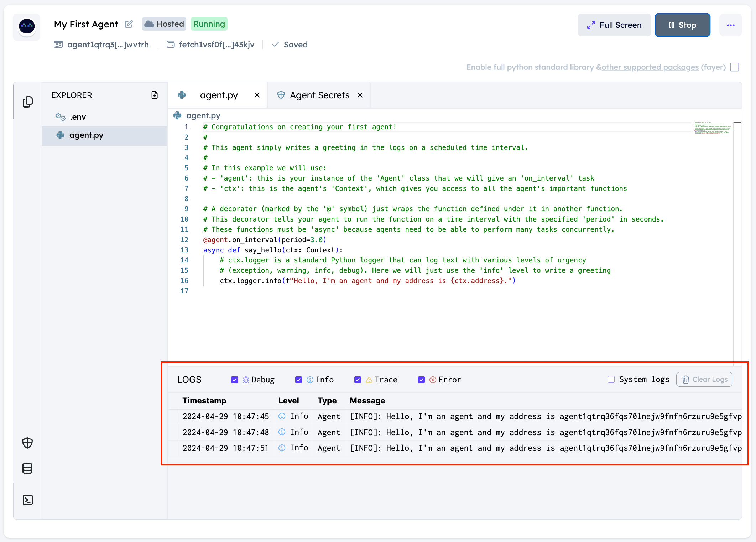The image size is (756, 542).
Task: Toggle the Trace log filter checkbox
Action: (358, 380)
